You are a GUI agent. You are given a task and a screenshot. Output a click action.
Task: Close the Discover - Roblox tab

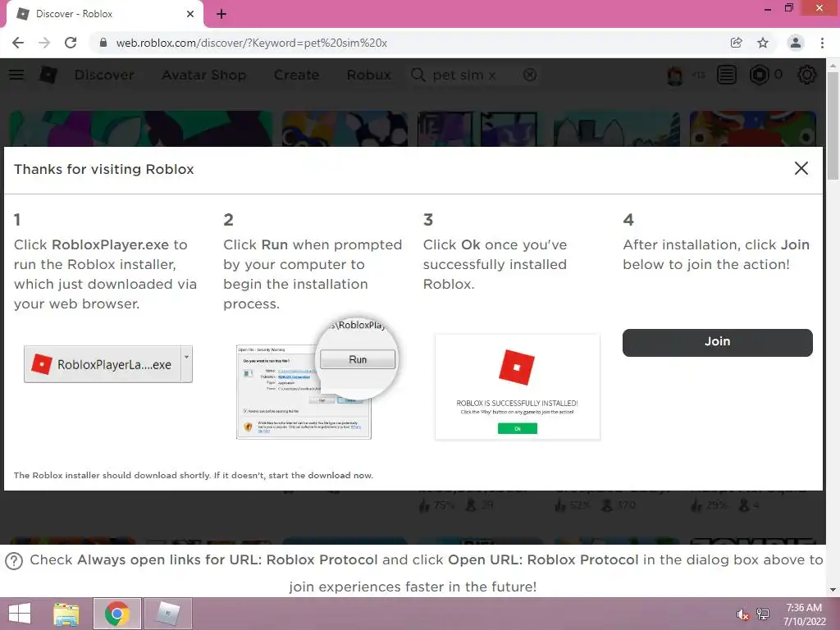(190, 14)
